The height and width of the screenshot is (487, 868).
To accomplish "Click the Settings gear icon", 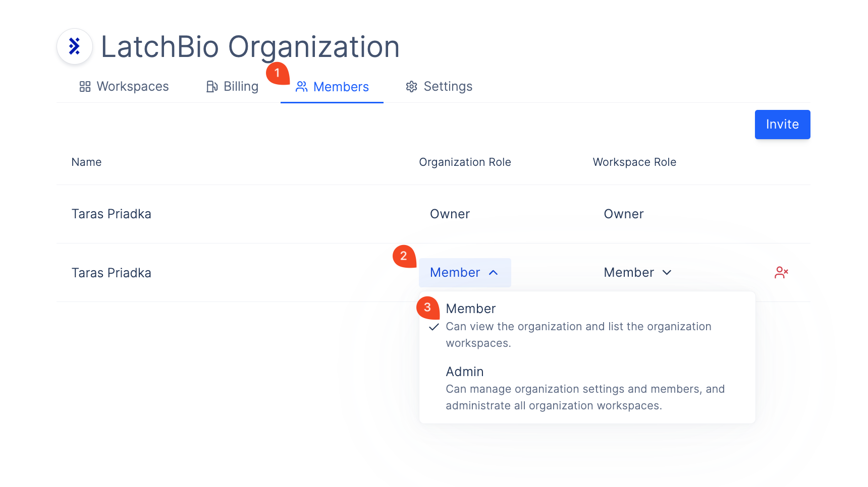I will (412, 87).
